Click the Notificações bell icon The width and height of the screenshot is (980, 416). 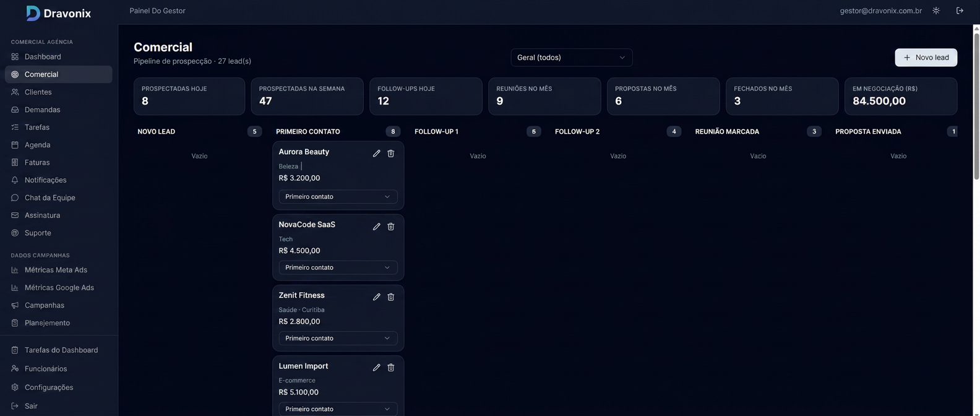click(x=15, y=180)
